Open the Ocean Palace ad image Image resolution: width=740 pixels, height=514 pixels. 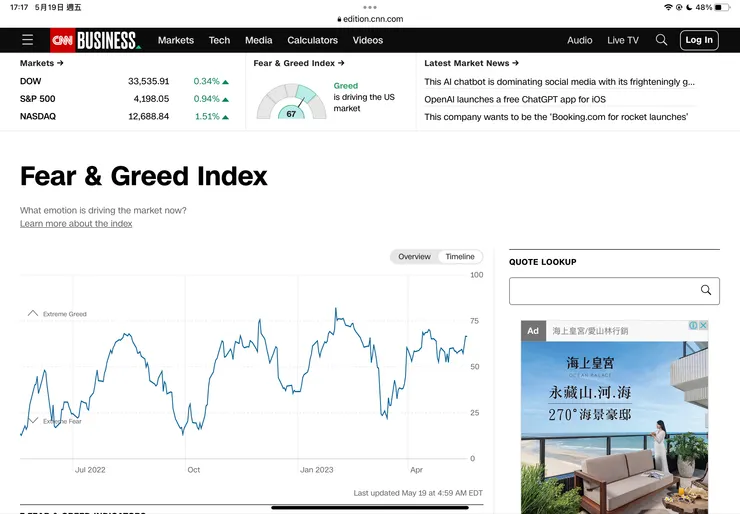(614, 427)
